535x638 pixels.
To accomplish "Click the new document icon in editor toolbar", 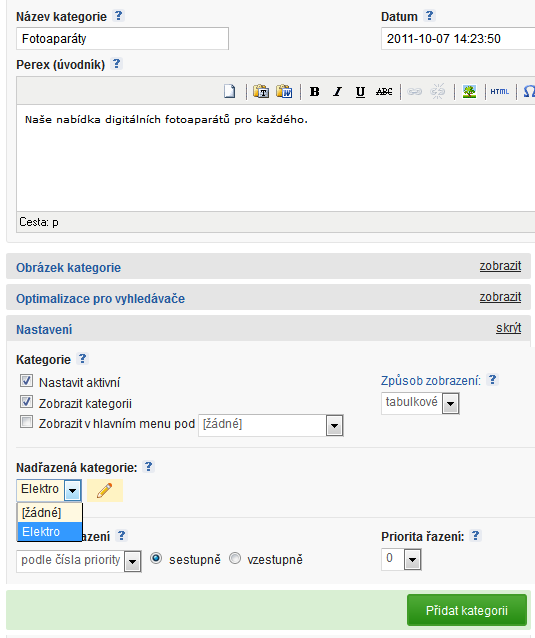I will [230, 92].
